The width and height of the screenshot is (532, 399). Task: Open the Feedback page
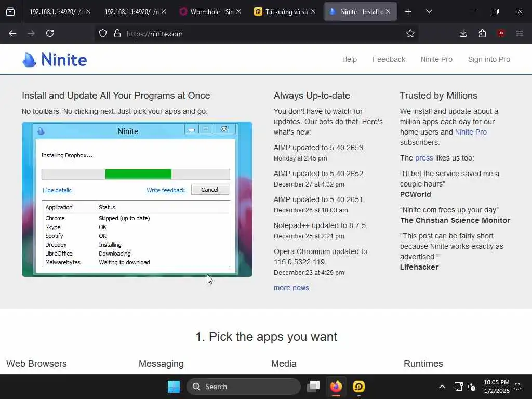[389, 59]
